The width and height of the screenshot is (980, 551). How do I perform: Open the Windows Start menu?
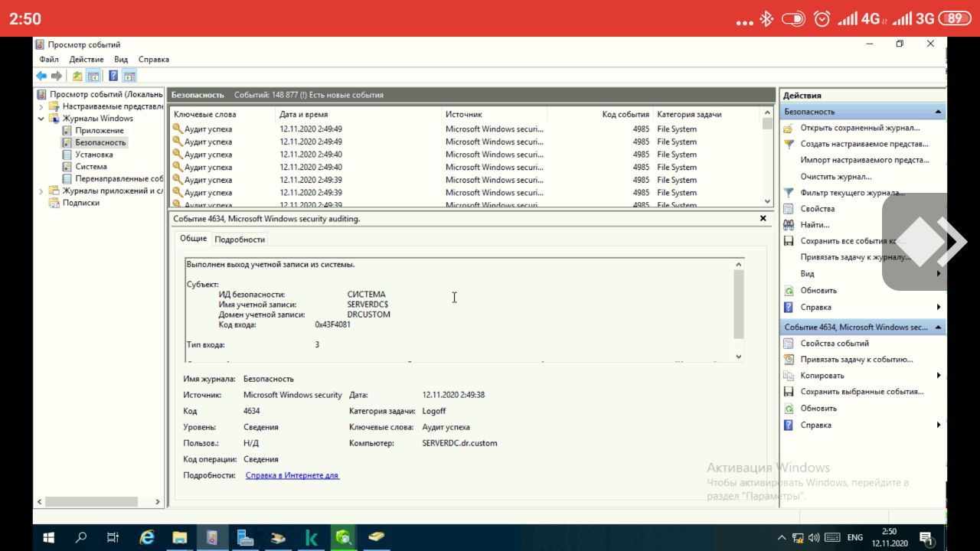click(49, 537)
